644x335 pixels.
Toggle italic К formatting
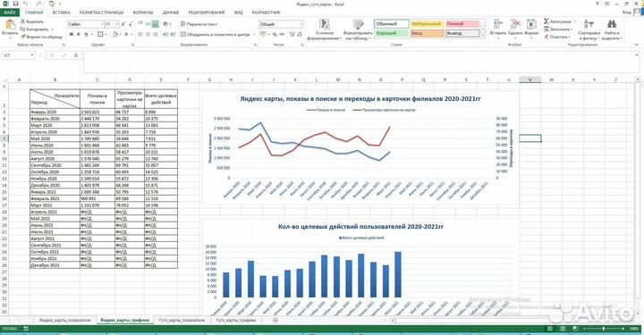point(79,35)
